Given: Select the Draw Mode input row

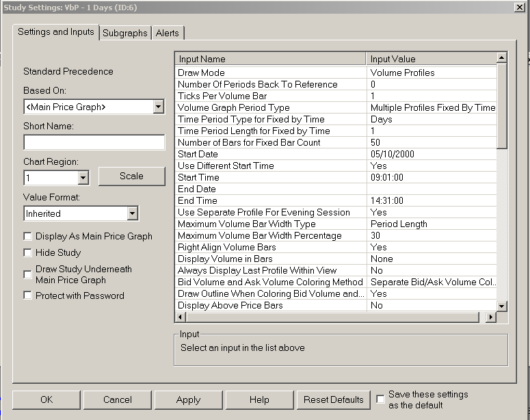Looking at the screenshot, I should [271, 73].
